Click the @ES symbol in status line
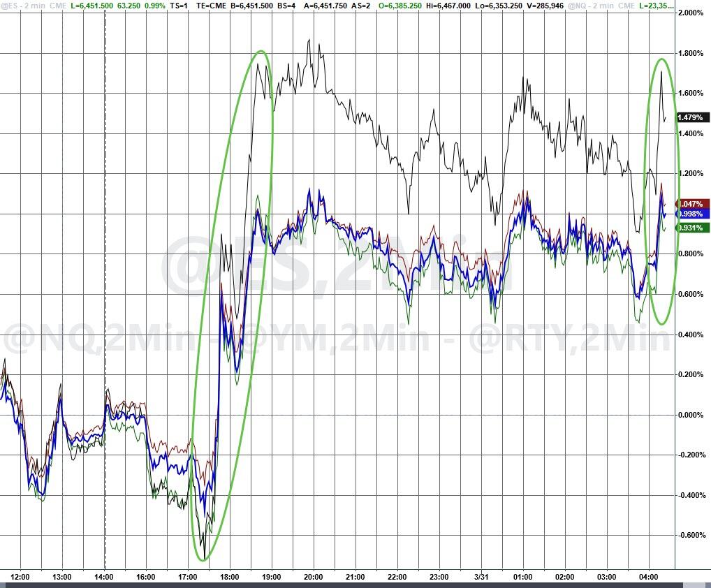 11,5
